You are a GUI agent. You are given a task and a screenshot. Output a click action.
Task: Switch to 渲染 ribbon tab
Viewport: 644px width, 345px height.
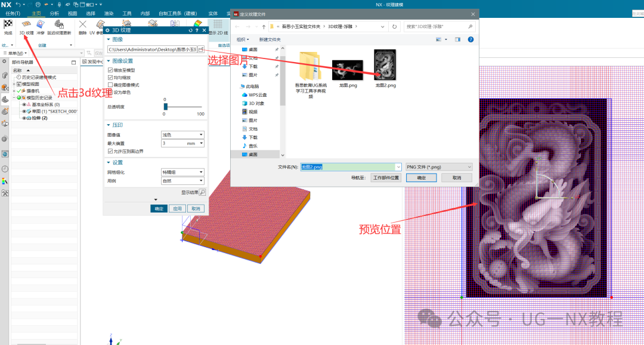(109, 13)
